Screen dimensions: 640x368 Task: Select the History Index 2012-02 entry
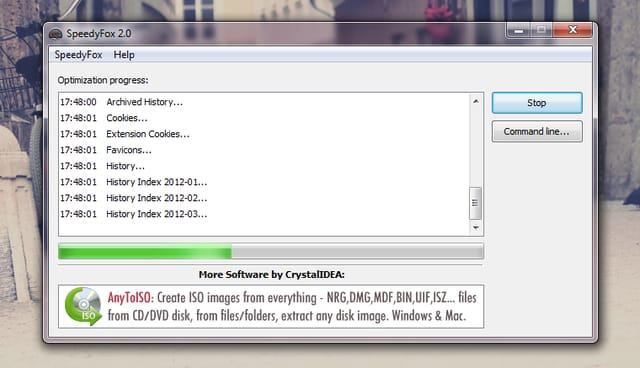[x=133, y=198]
